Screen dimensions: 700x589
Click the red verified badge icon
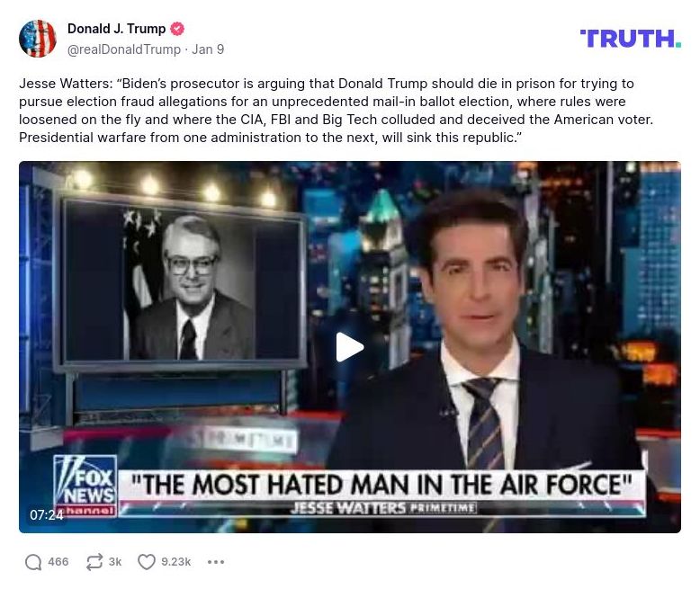[177, 29]
